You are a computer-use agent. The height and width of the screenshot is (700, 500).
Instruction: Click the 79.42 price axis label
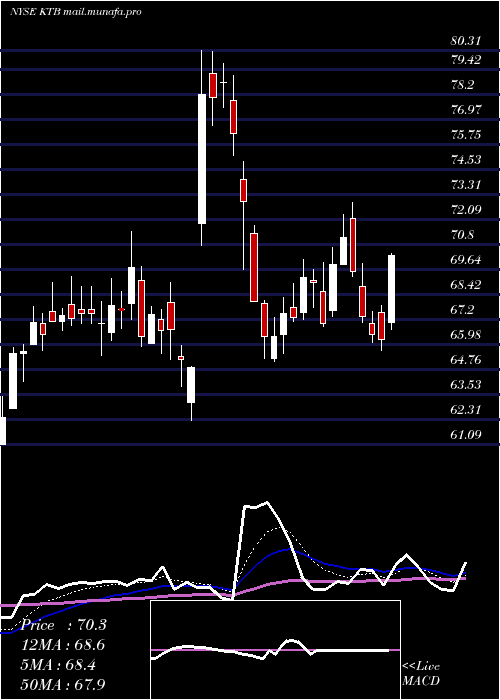(x=466, y=60)
